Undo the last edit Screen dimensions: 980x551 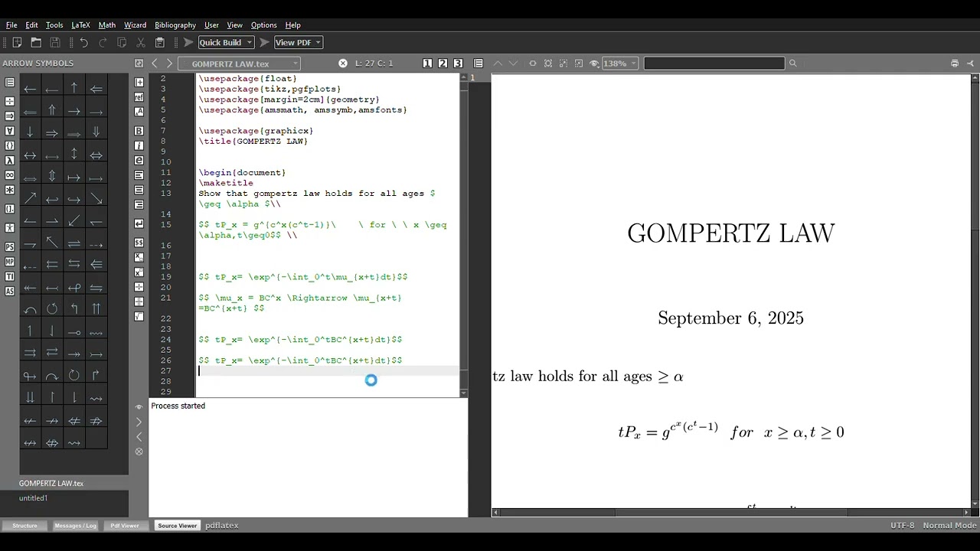tap(83, 42)
